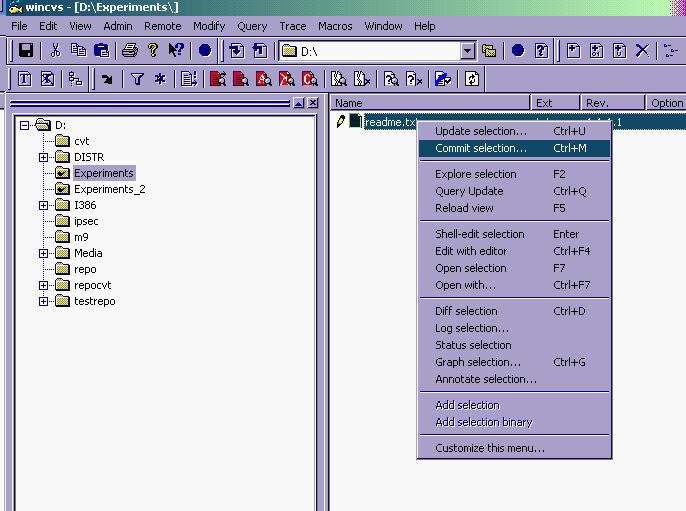
Task: Open the Admin menu
Action: point(117,26)
